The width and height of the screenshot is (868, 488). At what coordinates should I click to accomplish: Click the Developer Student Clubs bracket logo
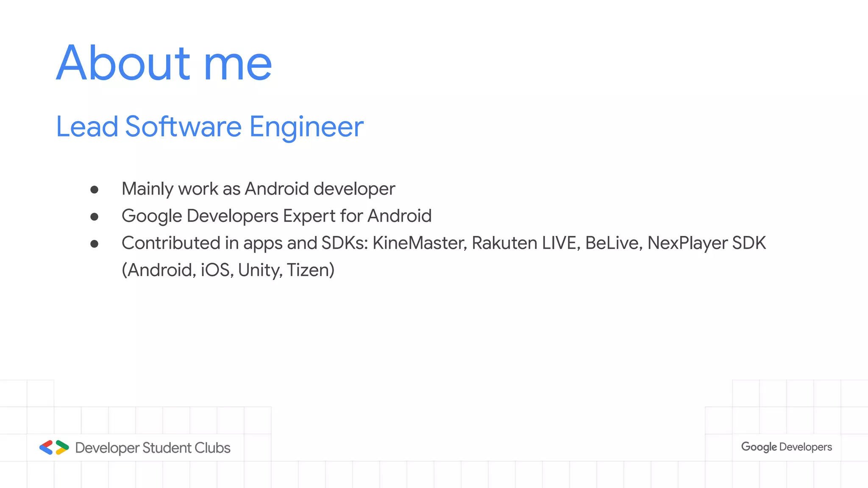(54, 447)
